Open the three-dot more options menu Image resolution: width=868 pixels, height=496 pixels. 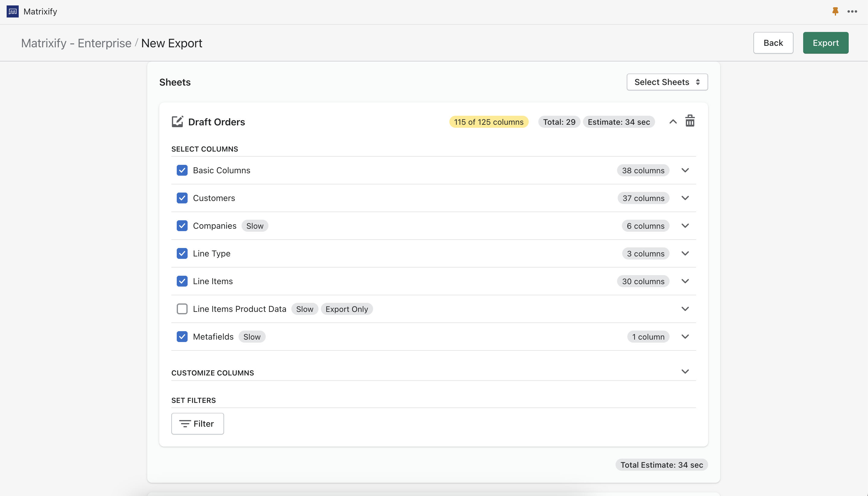[x=852, y=11]
